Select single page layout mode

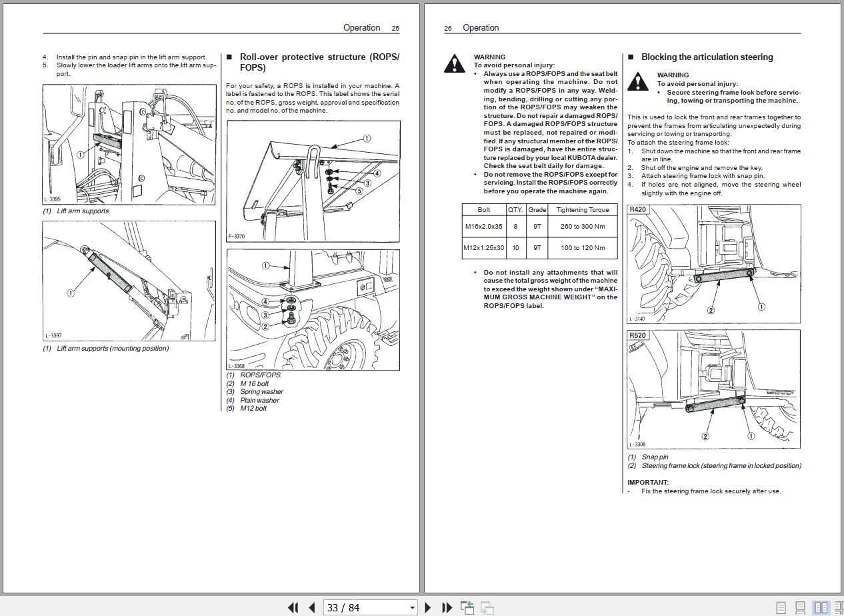click(781, 607)
